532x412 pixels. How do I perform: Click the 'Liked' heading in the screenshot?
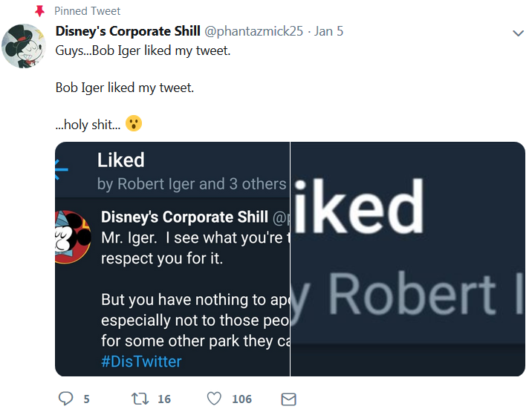point(120,160)
